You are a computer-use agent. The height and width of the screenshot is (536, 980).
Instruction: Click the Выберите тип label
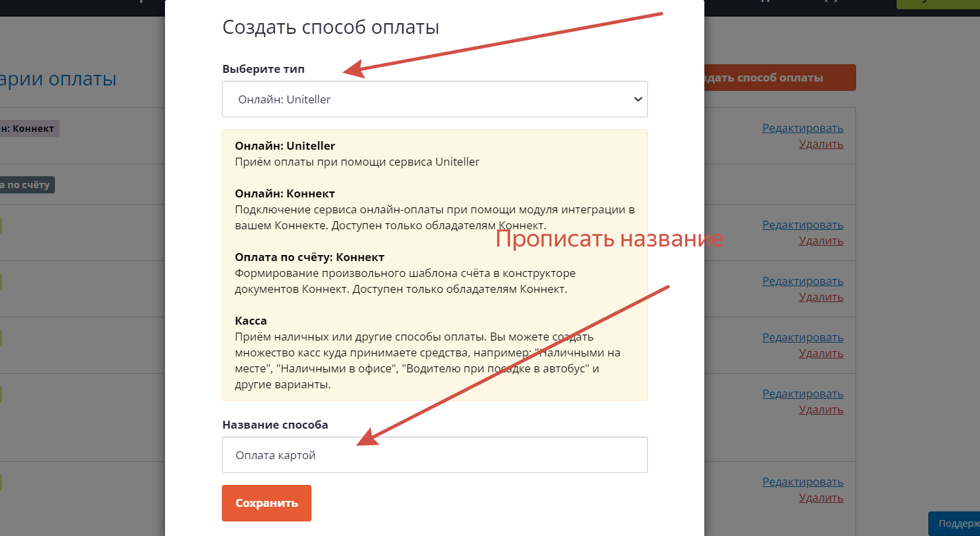264,69
